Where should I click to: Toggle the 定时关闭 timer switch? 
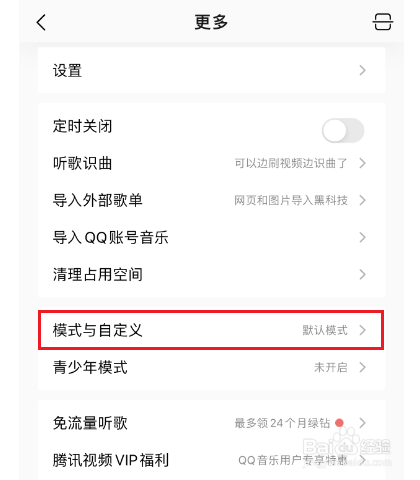coord(343,130)
